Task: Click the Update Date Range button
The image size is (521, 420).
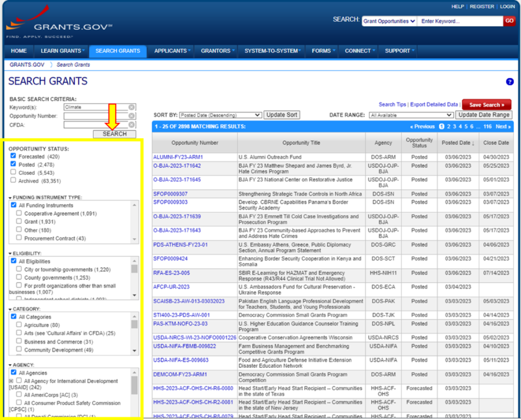Action: (484, 114)
